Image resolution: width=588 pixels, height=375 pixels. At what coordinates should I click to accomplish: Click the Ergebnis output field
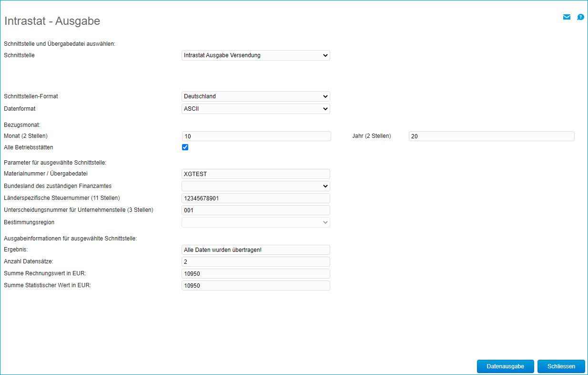(255, 250)
